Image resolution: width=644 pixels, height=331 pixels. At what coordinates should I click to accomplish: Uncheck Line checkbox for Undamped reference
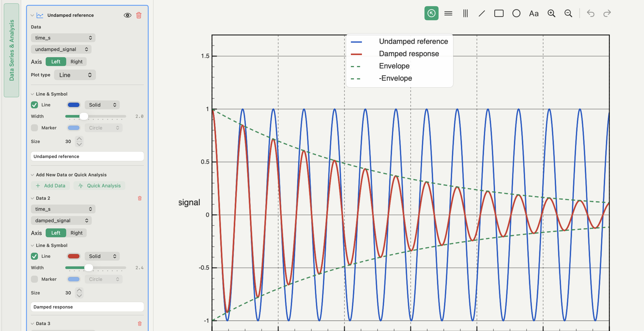pyautogui.click(x=34, y=105)
